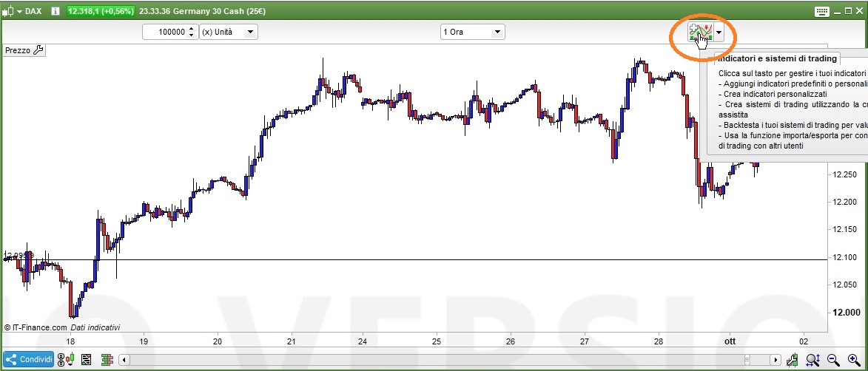Viewport: 868px width, 371px height.
Task: Click the auto-fit zoom magnifier with arrows
Action: pos(813,359)
